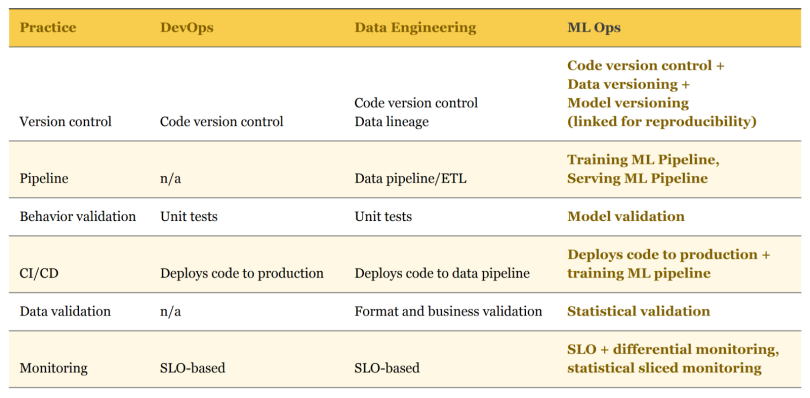The image size is (810, 398).
Task: Select the Data lineage text
Action: click(391, 122)
